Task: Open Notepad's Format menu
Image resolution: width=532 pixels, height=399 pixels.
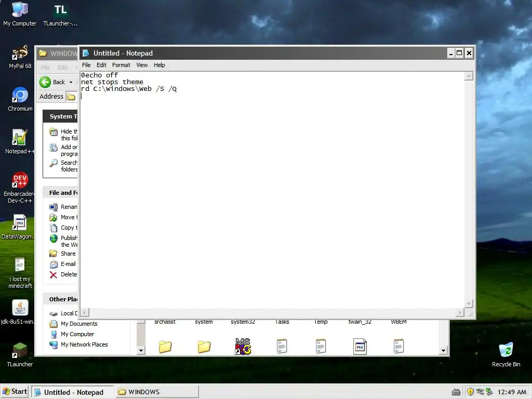Action: coord(121,65)
